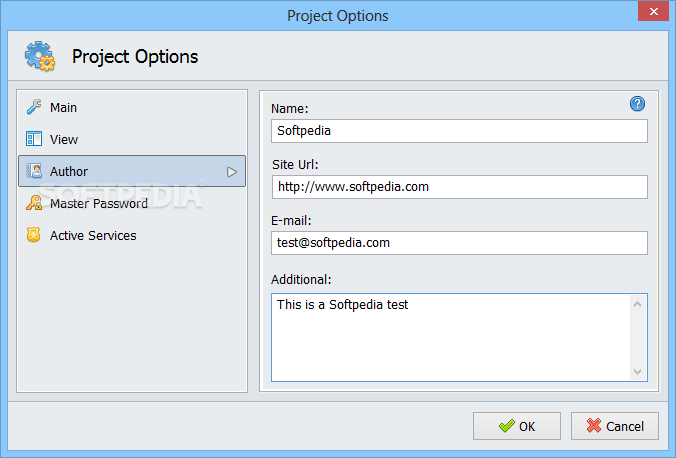
Task: Confirm settings with the OK button
Action: pos(516,426)
